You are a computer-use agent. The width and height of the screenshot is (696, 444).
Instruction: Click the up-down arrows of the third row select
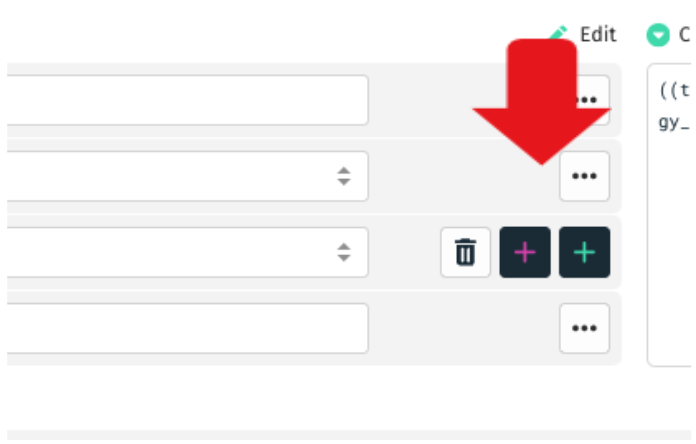(x=344, y=252)
